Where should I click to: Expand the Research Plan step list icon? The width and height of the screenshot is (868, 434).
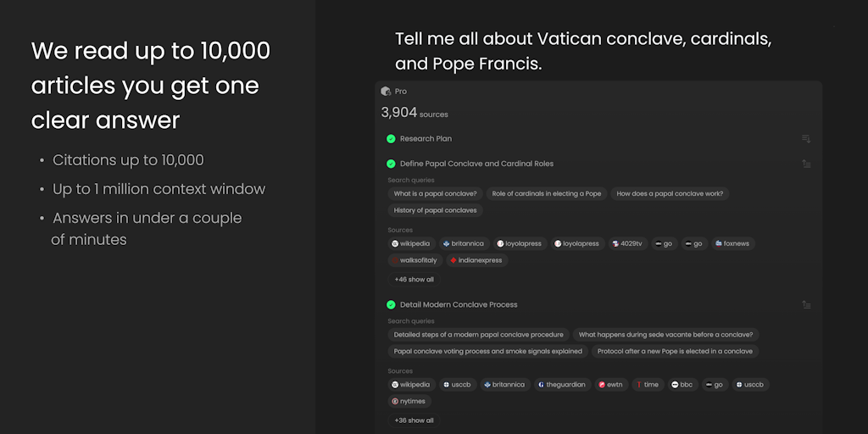[806, 139]
